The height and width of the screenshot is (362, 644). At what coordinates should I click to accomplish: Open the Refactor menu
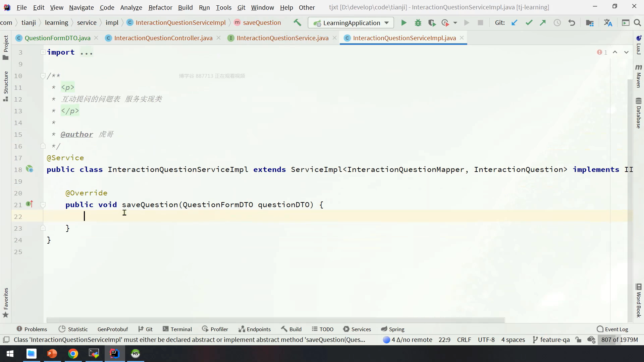[160, 7]
